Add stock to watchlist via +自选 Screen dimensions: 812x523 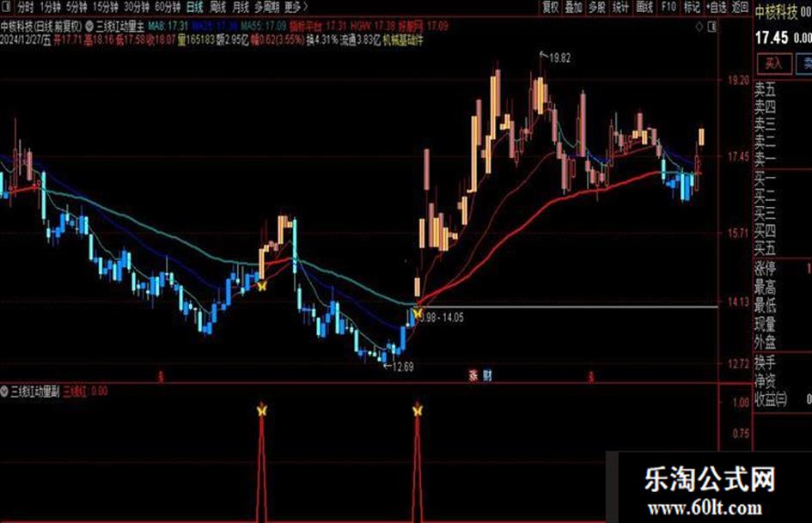coord(717,7)
